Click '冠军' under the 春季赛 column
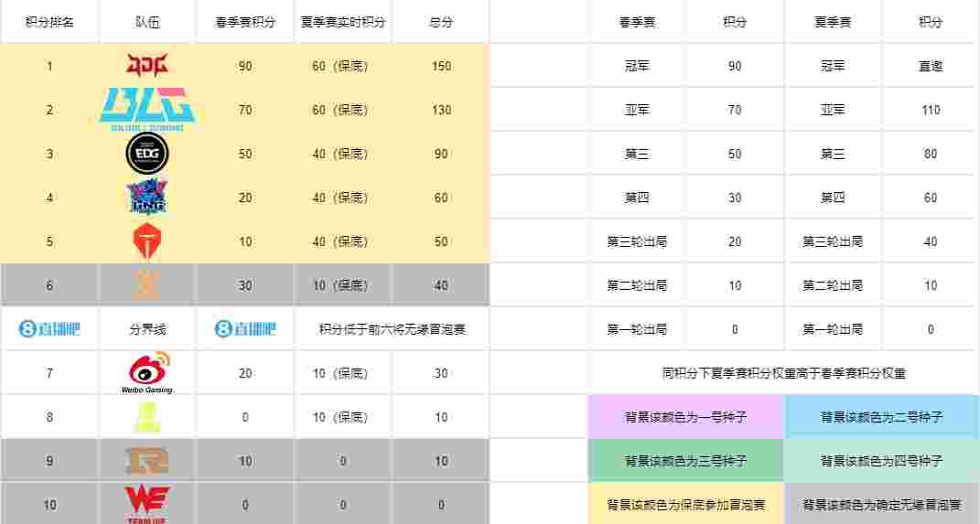980x524 pixels. (x=637, y=66)
